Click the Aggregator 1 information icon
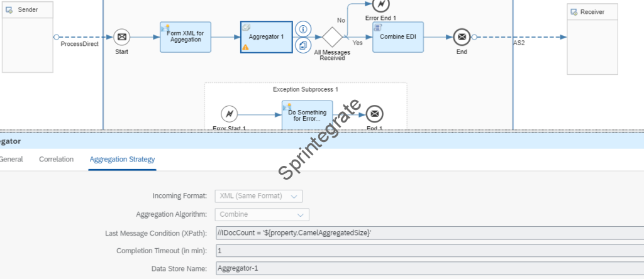The height and width of the screenshot is (279, 644). (304, 29)
